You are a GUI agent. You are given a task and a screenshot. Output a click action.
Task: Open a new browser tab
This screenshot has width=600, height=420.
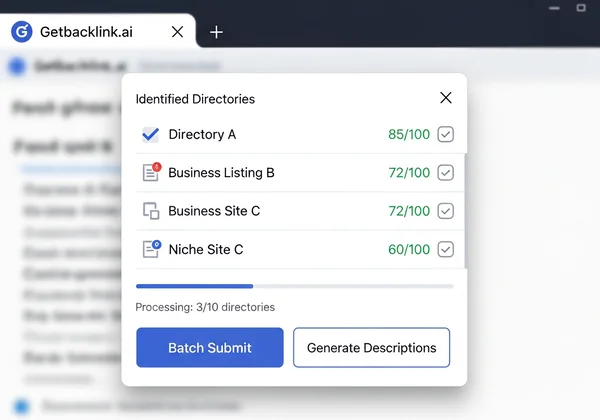[216, 32]
